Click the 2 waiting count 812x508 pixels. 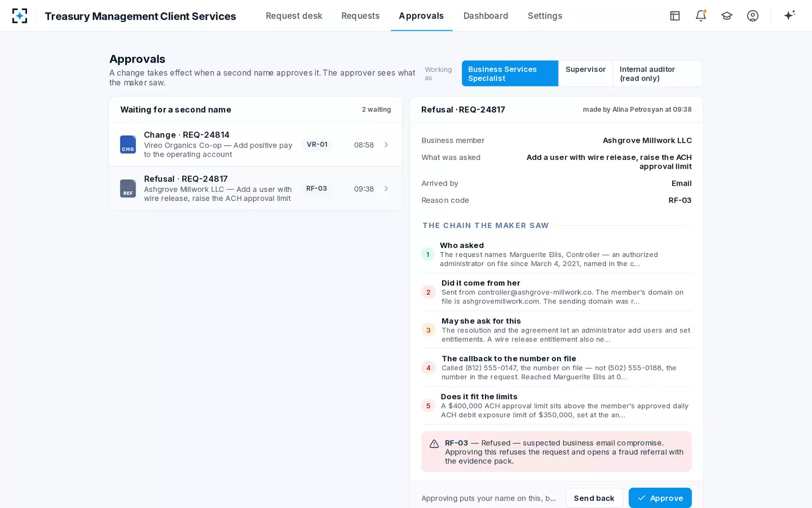(376, 110)
